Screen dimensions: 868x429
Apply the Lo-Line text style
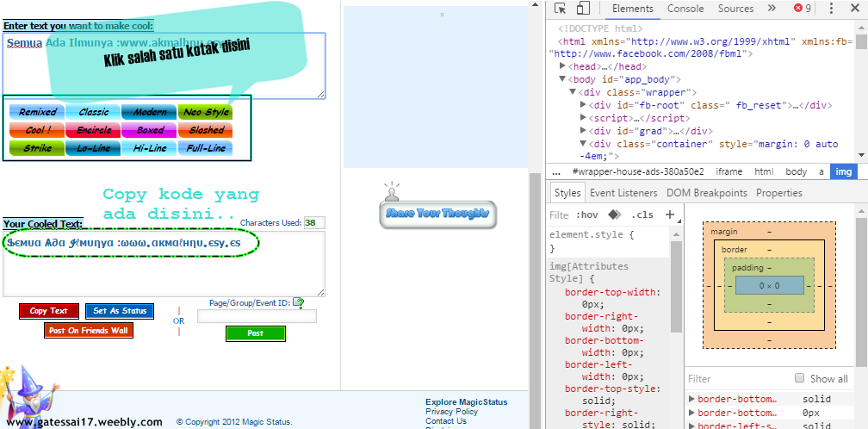click(93, 148)
